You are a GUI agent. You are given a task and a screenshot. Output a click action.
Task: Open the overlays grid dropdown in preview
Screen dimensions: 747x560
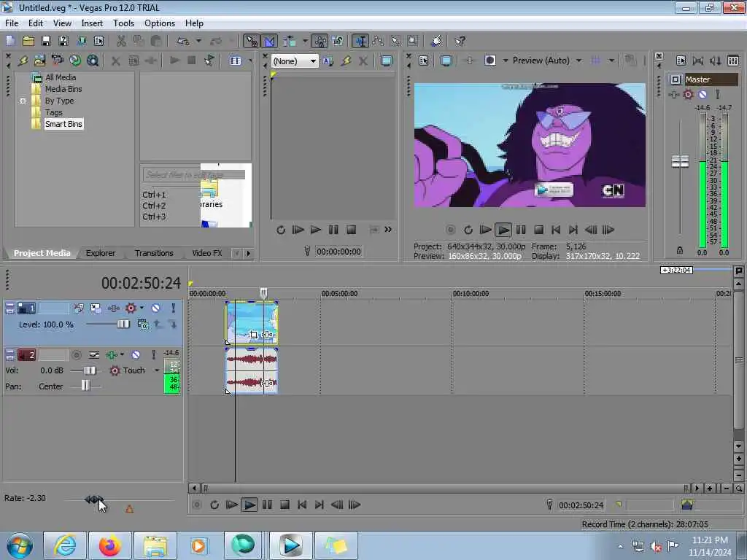point(611,61)
